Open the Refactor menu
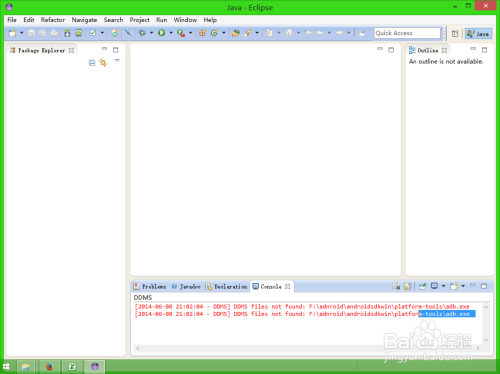Viewport: 500px width, 374px height. 53,20
